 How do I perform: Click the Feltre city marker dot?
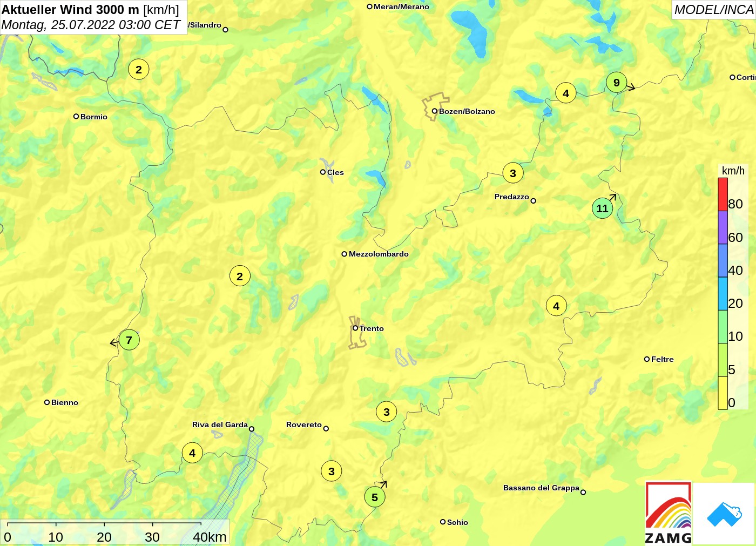coord(647,359)
